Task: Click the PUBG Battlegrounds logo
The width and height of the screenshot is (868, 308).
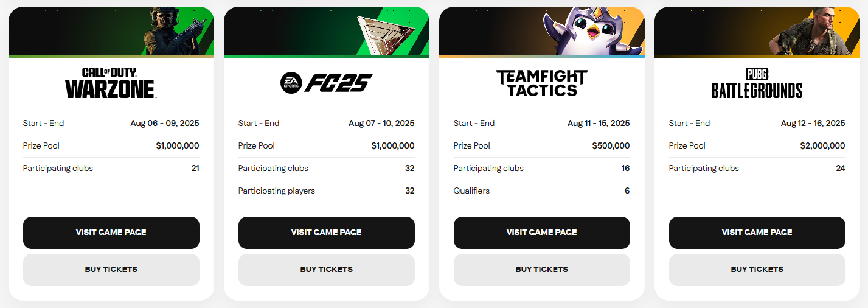Action: click(x=757, y=83)
